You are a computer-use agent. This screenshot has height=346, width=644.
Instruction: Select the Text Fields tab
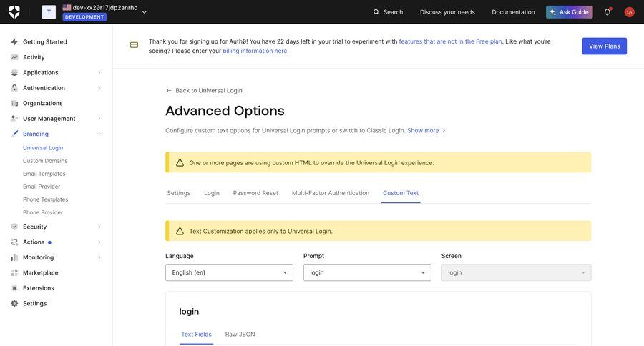pos(196,335)
